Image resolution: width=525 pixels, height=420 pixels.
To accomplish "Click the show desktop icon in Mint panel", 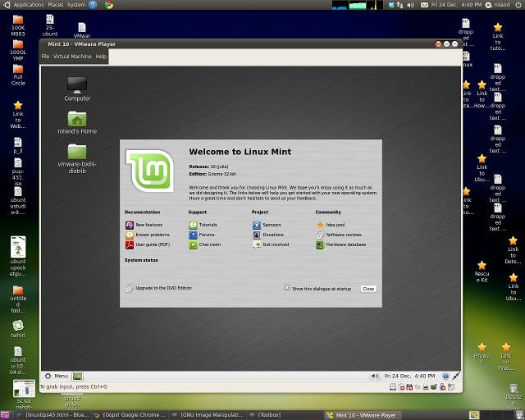I will (x=78, y=377).
